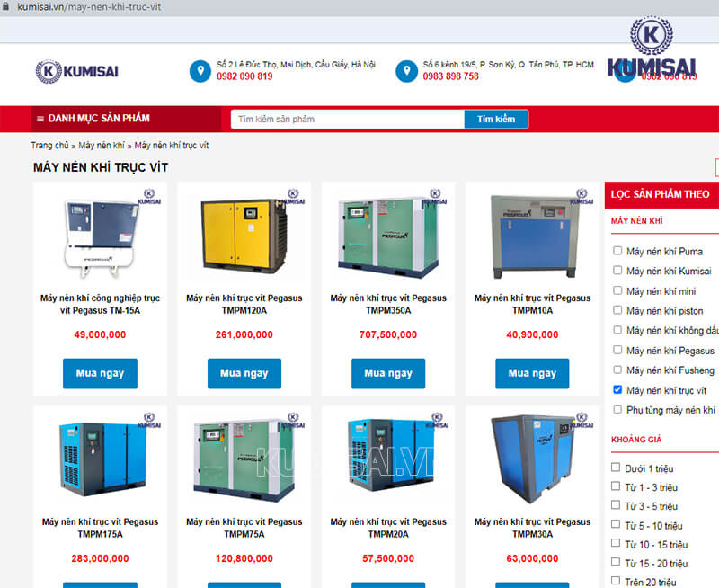
Task: Open the Pegasus TMPM30A product image
Action: (532, 459)
